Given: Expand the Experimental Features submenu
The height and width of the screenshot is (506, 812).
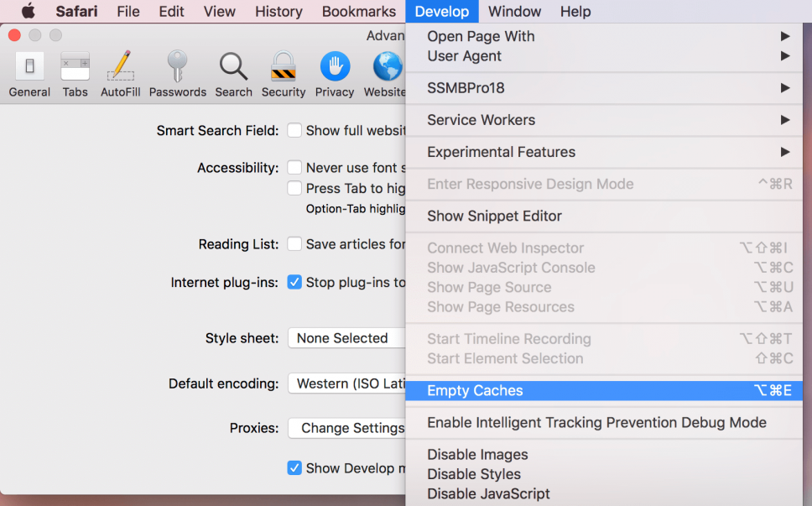Looking at the screenshot, I should (604, 152).
